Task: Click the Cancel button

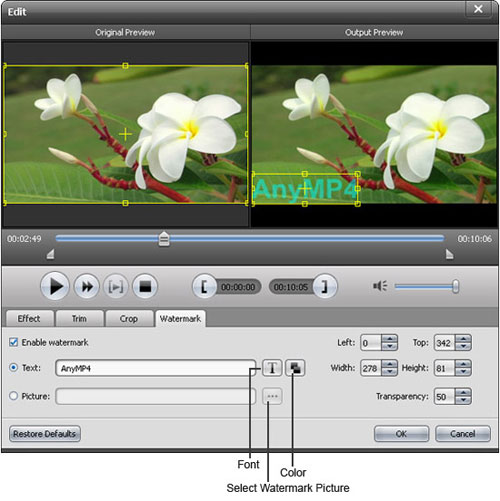Action: click(463, 434)
